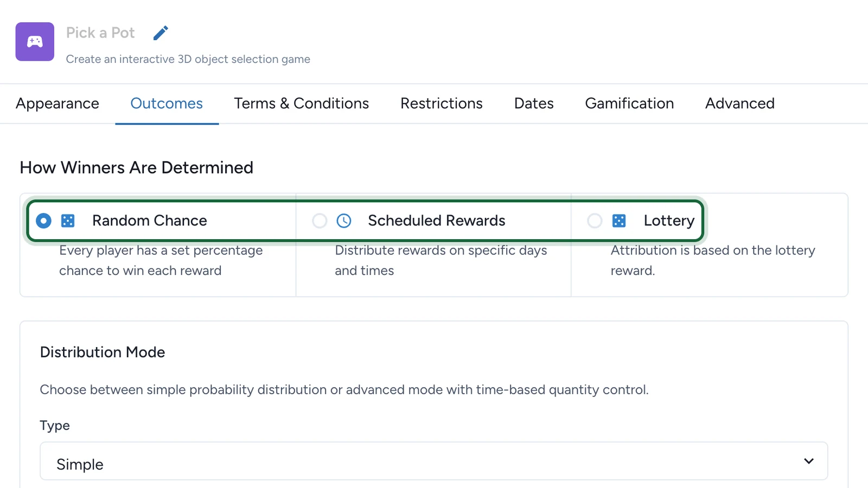
Task: Click the text 'Attribution is based on the lottery'
Action: (713, 251)
